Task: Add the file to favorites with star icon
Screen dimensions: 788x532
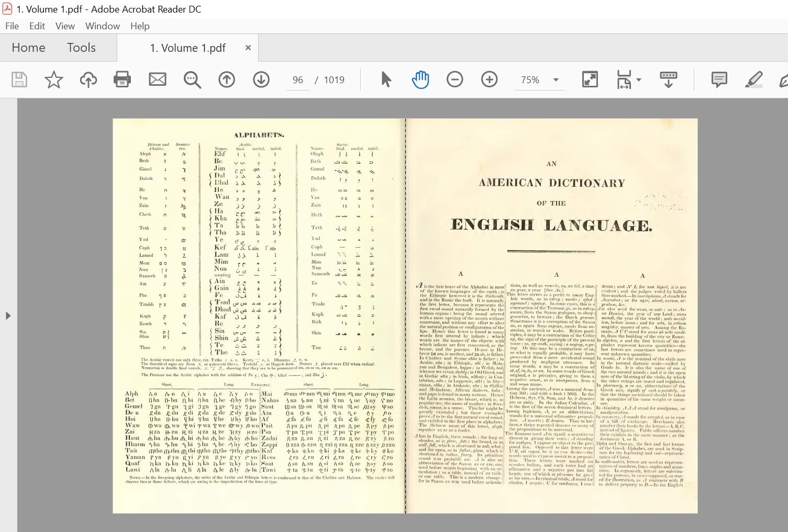Action: (x=53, y=80)
